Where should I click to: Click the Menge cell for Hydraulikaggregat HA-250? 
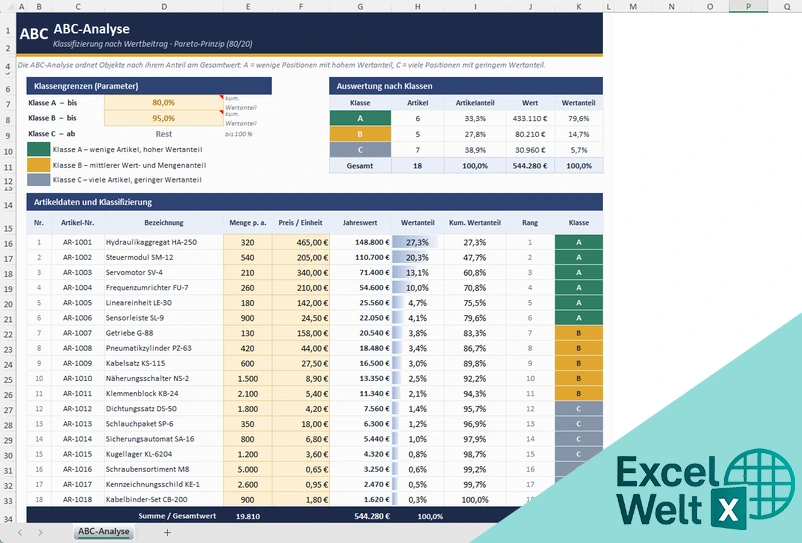tap(248, 242)
